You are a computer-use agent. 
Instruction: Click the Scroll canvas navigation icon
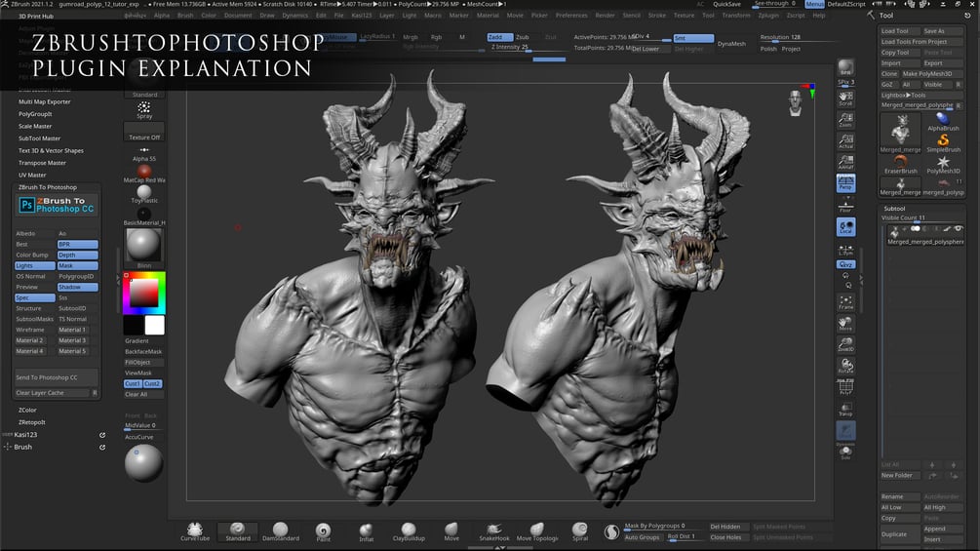[845, 98]
